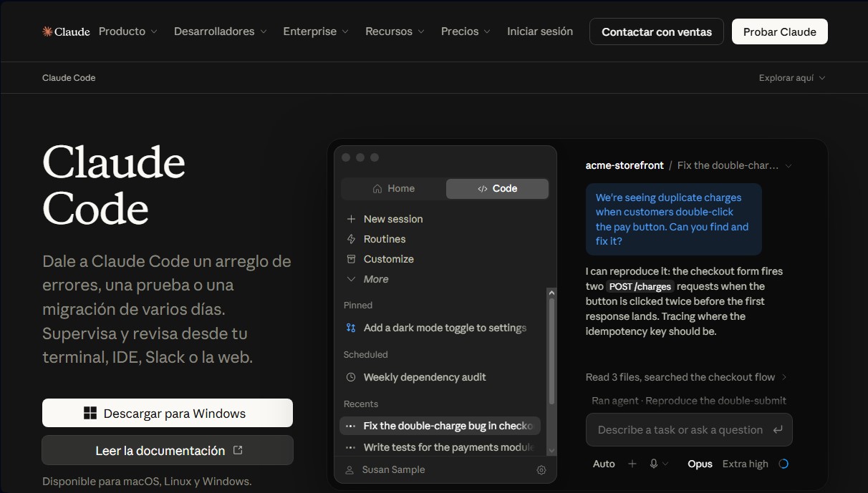Open the settings gear in sidebar footer
868x493 pixels.
541,470
